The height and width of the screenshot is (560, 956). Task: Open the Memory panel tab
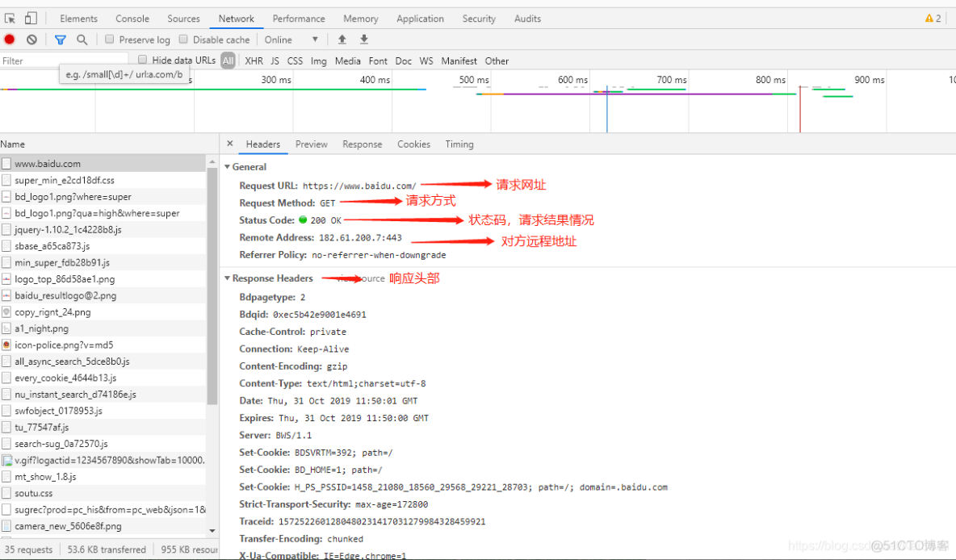(x=360, y=19)
